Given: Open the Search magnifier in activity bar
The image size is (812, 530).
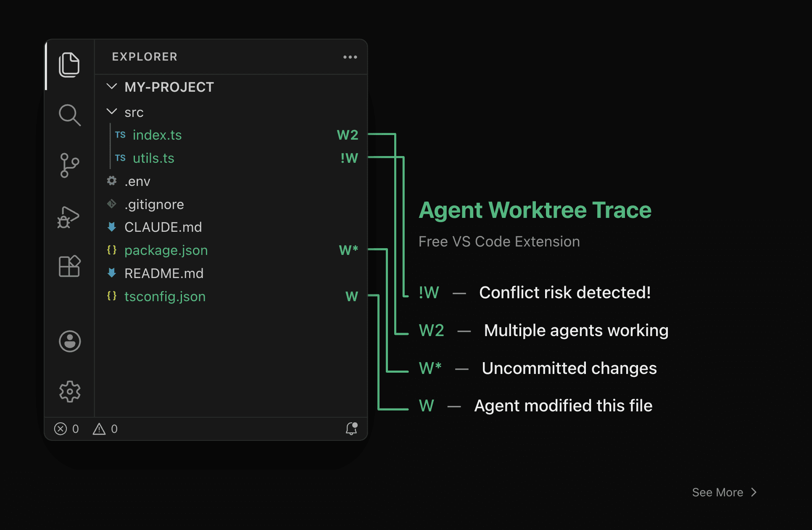Looking at the screenshot, I should (69, 115).
